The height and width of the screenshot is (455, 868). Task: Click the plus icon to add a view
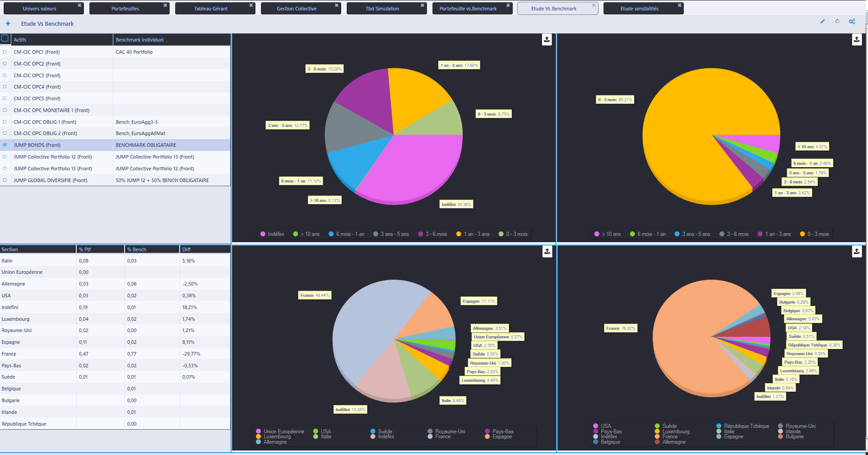coord(7,23)
